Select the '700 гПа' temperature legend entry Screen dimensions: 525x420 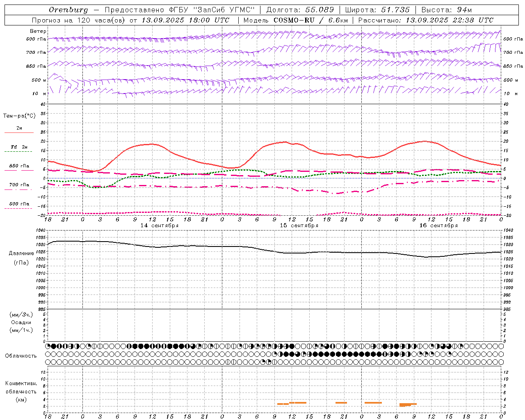point(19,185)
